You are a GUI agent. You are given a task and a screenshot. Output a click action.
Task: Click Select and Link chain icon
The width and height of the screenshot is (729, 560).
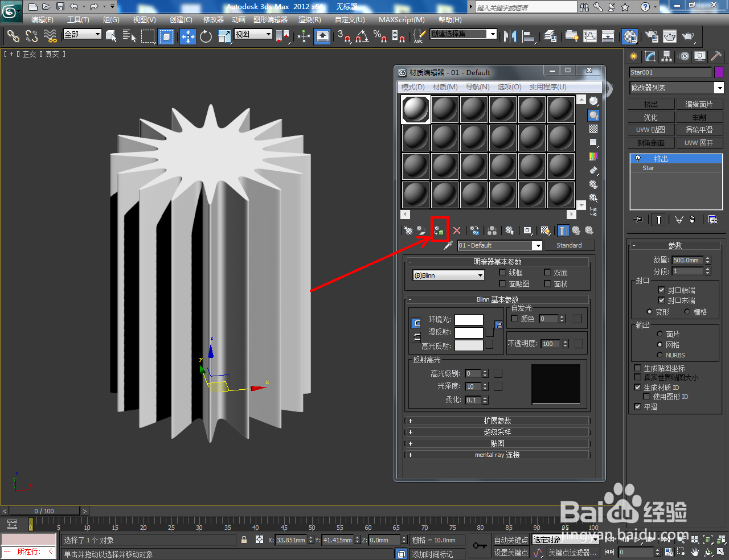click(x=13, y=36)
